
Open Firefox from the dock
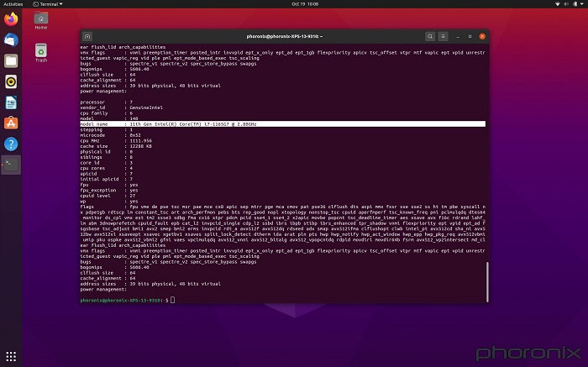(x=11, y=18)
